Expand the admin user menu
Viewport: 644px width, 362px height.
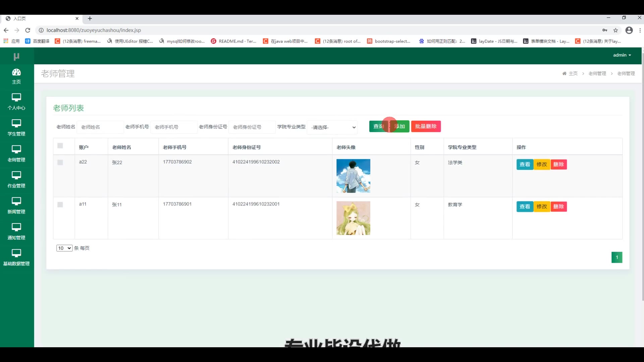(x=622, y=55)
